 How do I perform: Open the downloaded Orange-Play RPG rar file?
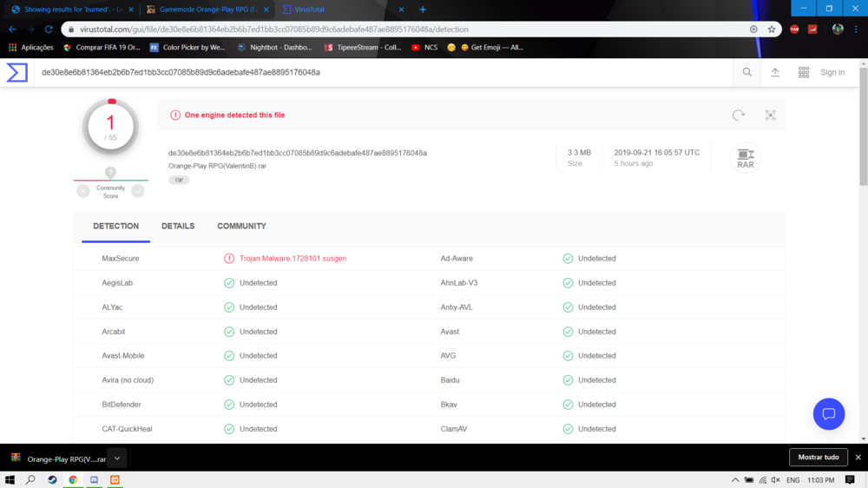coord(59,458)
